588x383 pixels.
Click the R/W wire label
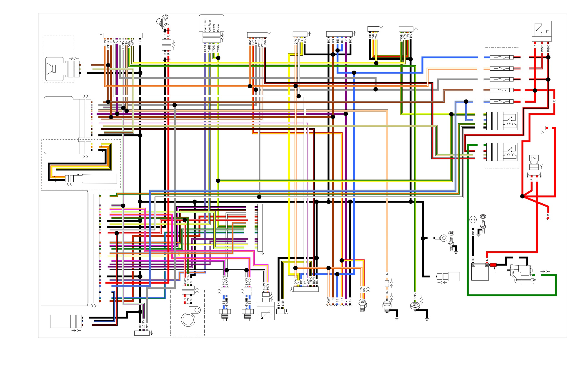(185, 281)
